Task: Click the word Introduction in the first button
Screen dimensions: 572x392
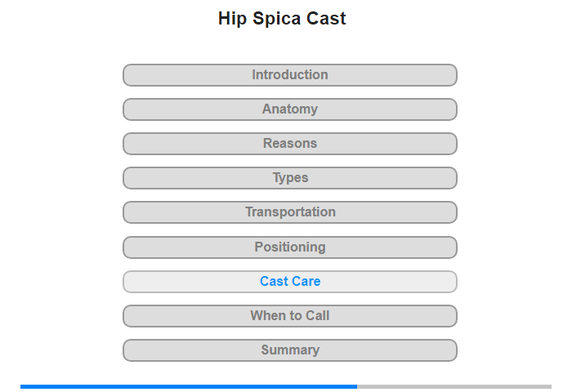Action: (x=290, y=75)
